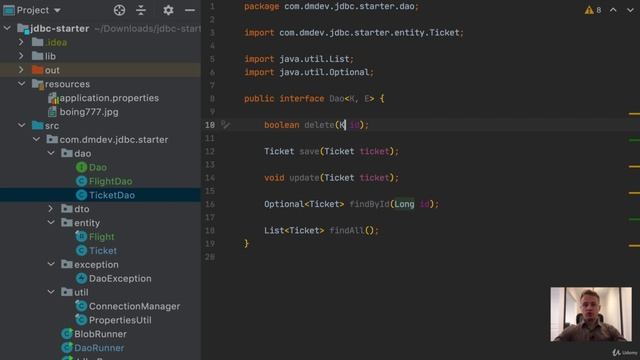Click the warnings indicator showing 8

[x=593, y=10]
